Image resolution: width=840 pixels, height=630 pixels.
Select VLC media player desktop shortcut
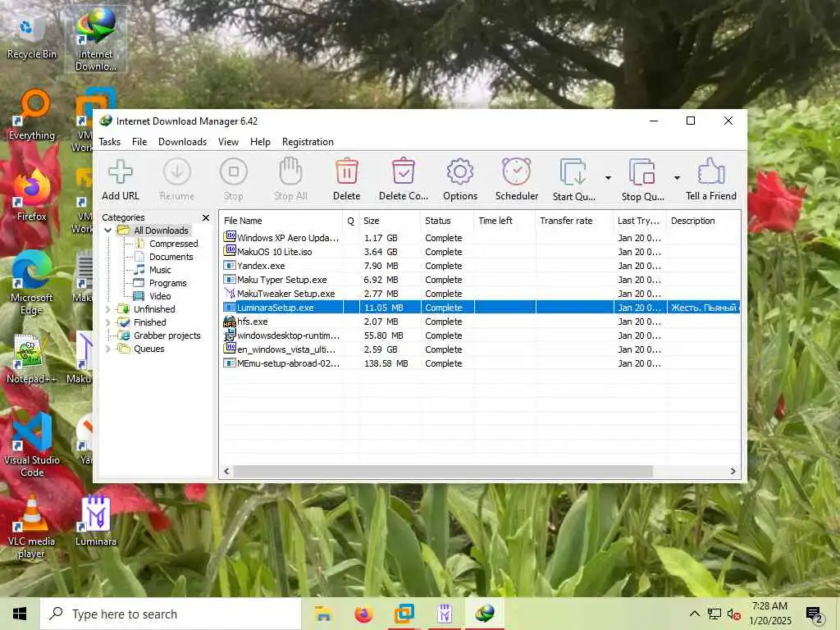click(31, 527)
